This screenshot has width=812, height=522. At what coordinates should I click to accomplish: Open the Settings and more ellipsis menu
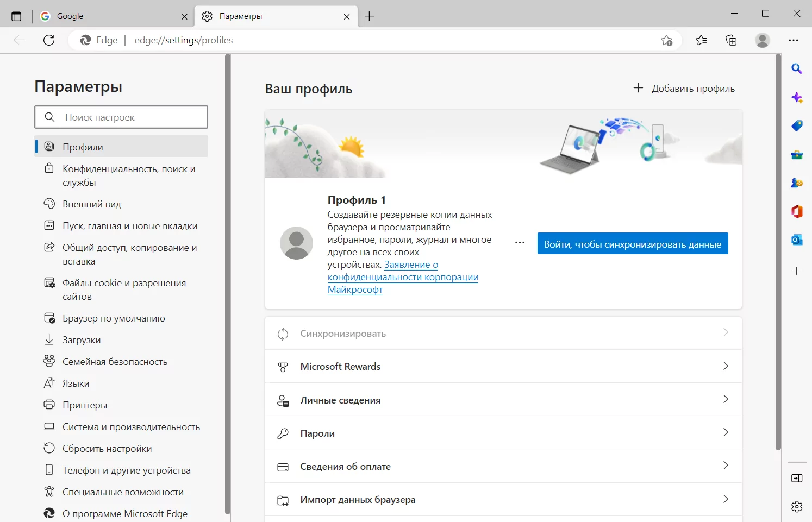click(794, 40)
